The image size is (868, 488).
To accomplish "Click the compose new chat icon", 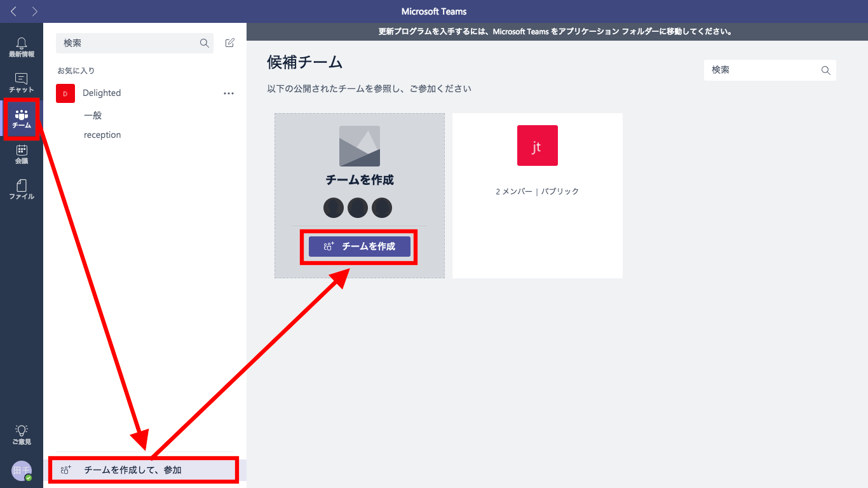I will click(229, 43).
